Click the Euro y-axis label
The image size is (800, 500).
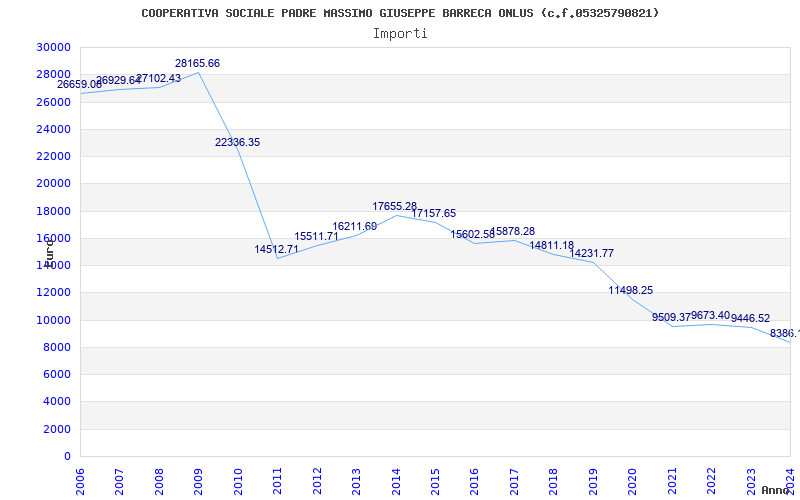point(49,252)
